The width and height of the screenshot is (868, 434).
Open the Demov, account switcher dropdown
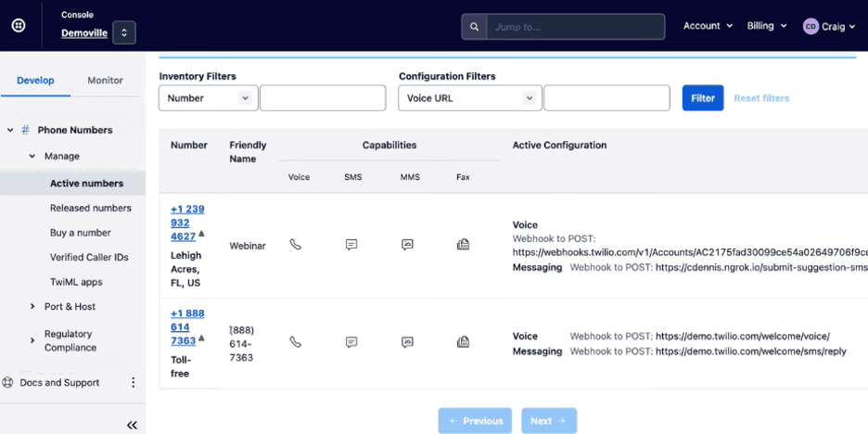[125, 33]
